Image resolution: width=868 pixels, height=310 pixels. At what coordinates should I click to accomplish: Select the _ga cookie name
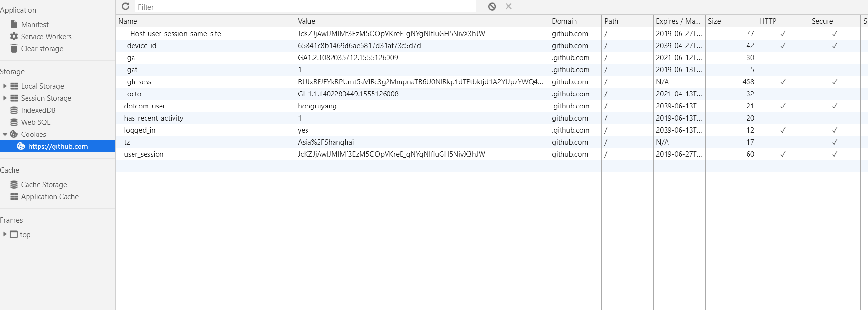(x=129, y=58)
